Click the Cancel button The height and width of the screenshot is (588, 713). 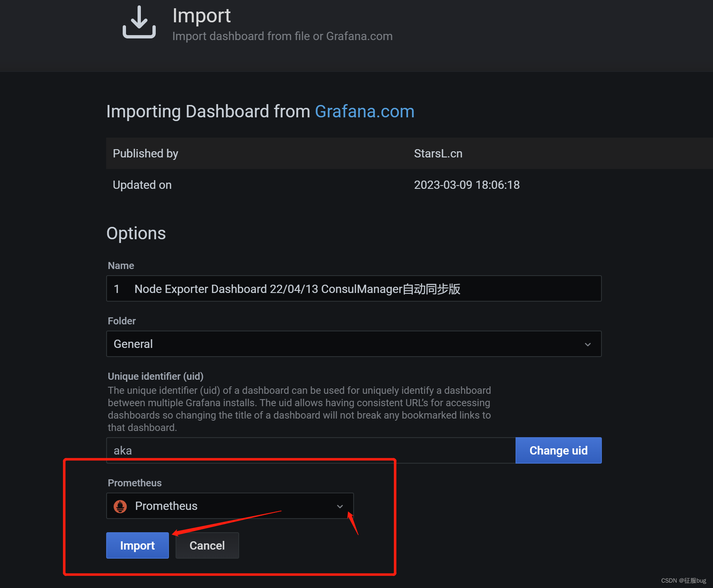207,545
